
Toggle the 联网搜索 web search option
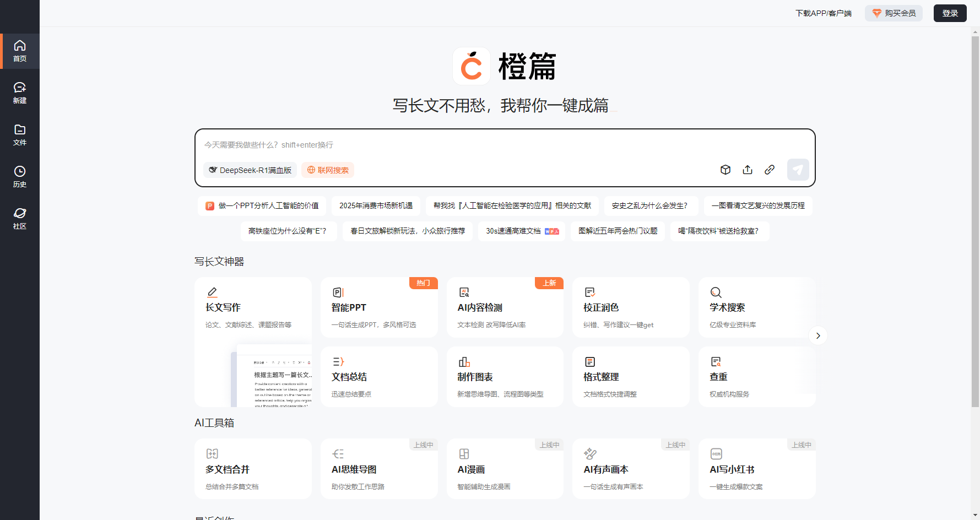tap(328, 170)
